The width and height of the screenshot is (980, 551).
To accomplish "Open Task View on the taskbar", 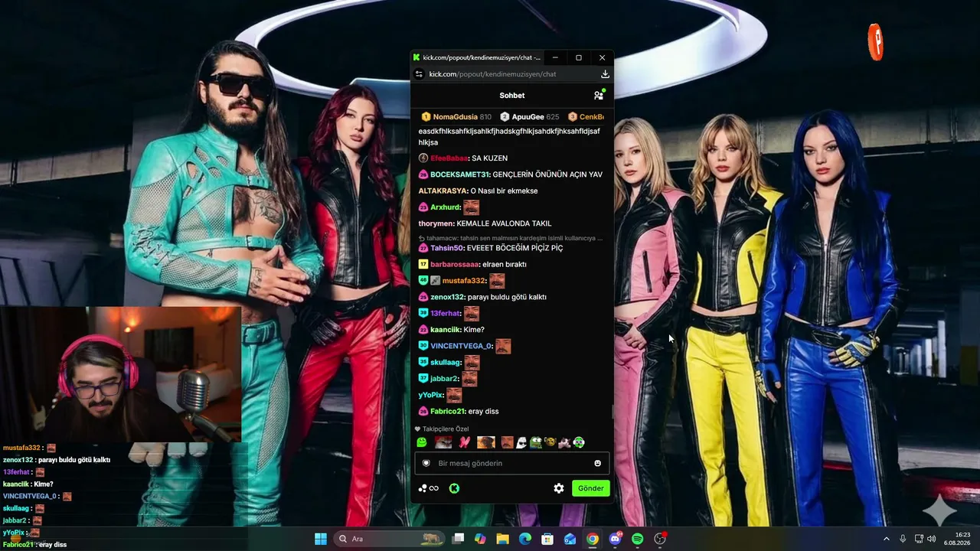I will (458, 539).
